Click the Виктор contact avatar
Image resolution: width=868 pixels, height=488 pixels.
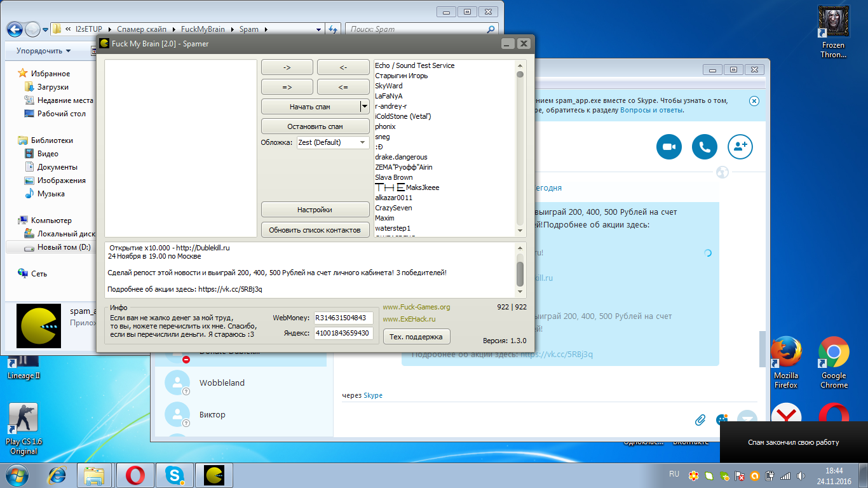tap(177, 414)
